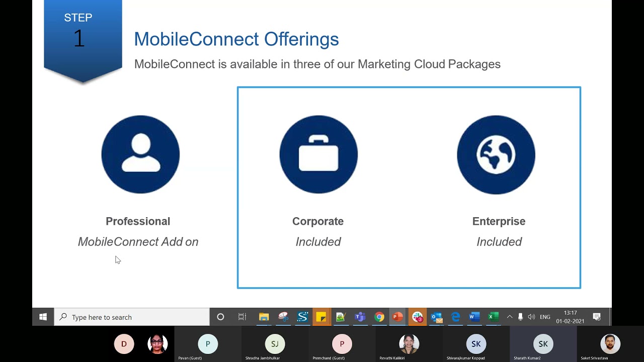The height and width of the screenshot is (362, 644).
Task: Open Task View from the taskbar
Action: tap(242, 317)
